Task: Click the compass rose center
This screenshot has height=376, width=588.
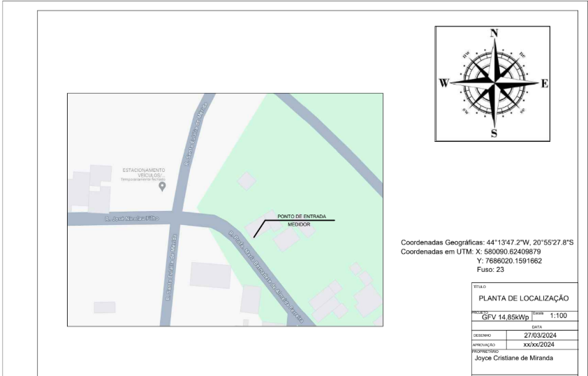Action: 494,83
